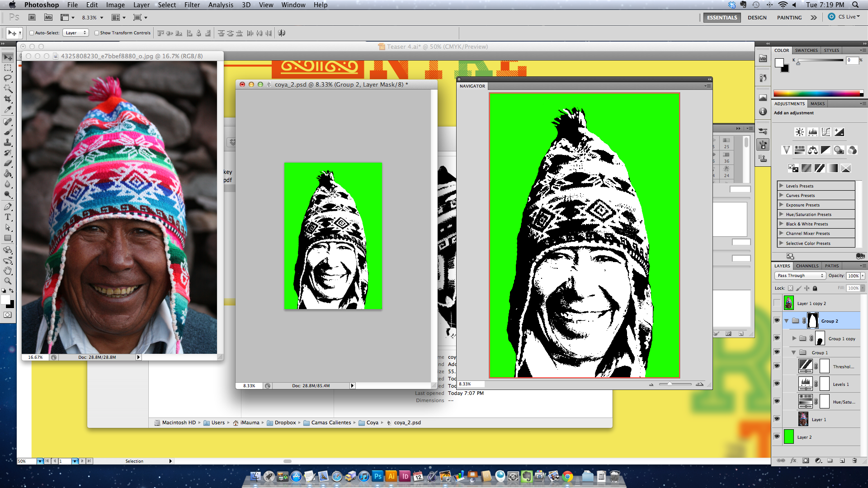This screenshot has height=488, width=868.
Task: Open the layer style fx menu
Action: [x=793, y=460]
